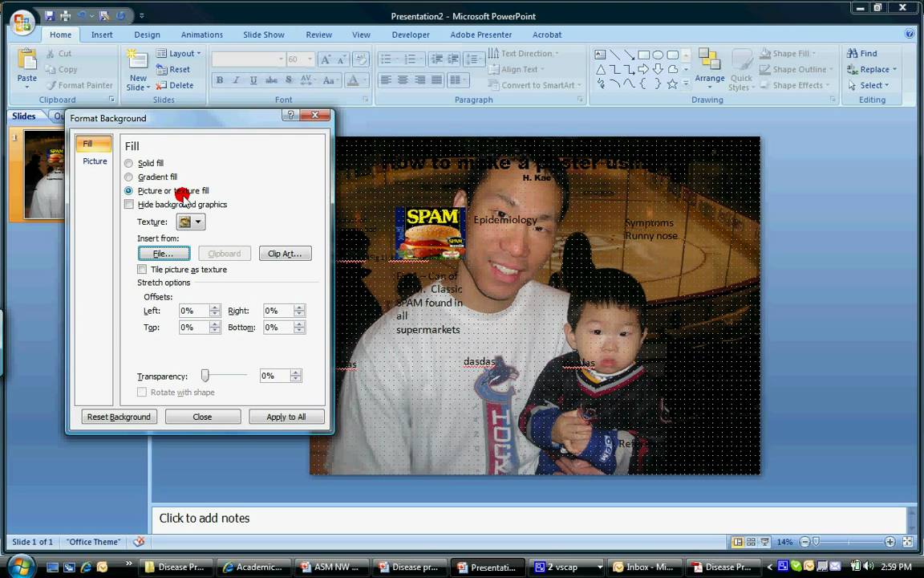Viewport: 924px width, 578px height.
Task: Click the Reset slide button
Action: [x=172, y=69]
